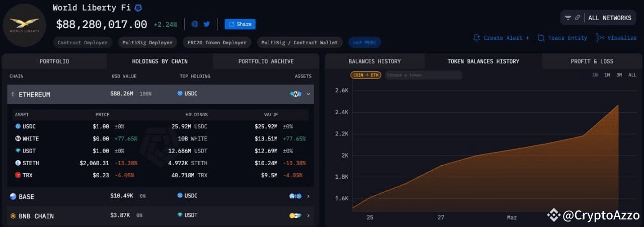Switch to the HOLDINGS BY CHAIN tab
The height and width of the screenshot is (227, 644).
tap(160, 61)
